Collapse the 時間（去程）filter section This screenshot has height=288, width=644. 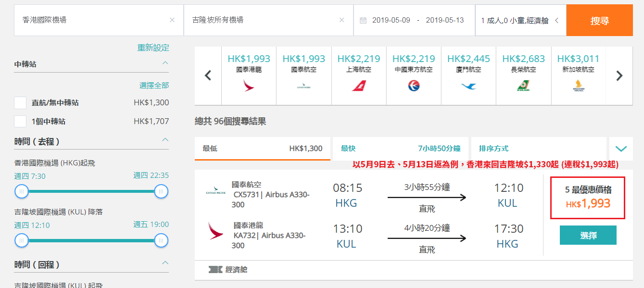[165, 140]
